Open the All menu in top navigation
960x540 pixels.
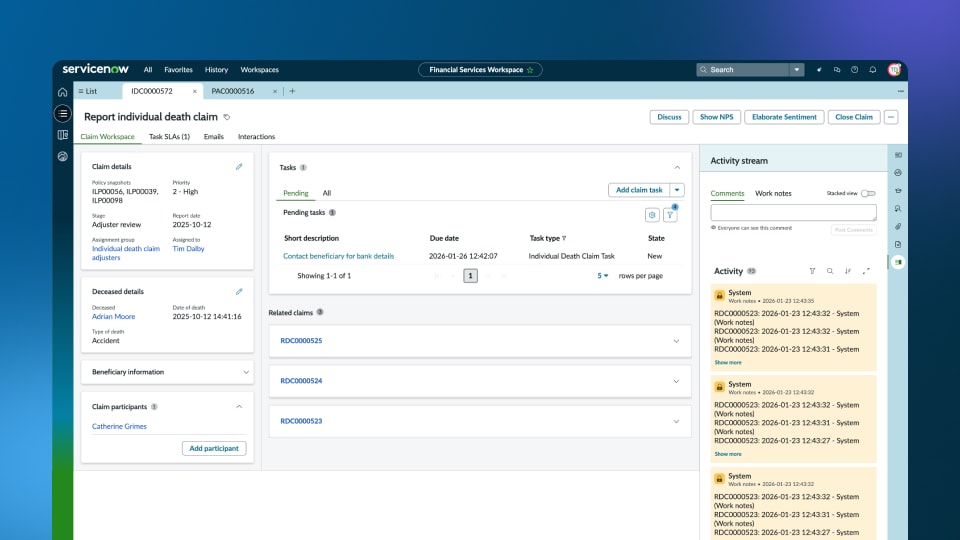click(x=148, y=70)
